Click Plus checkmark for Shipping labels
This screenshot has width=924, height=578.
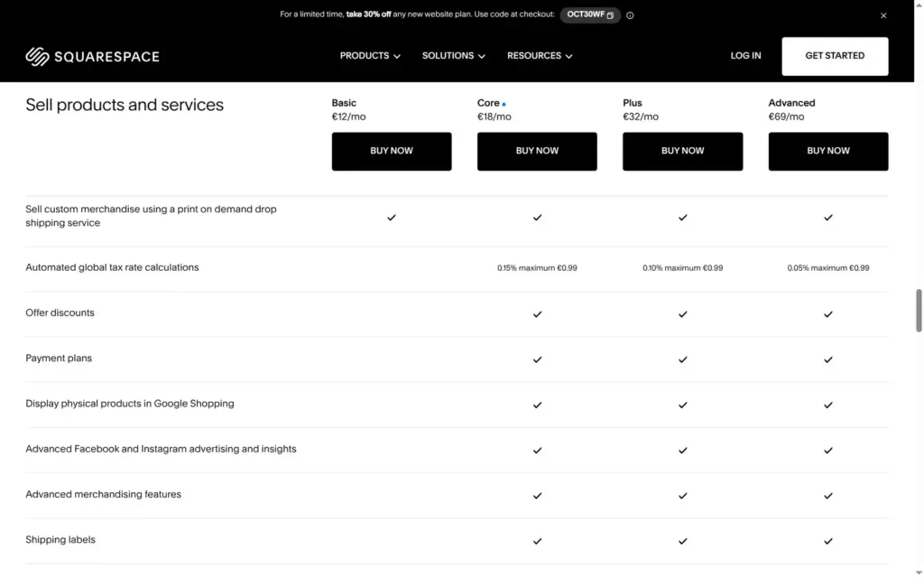click(682, 542)
